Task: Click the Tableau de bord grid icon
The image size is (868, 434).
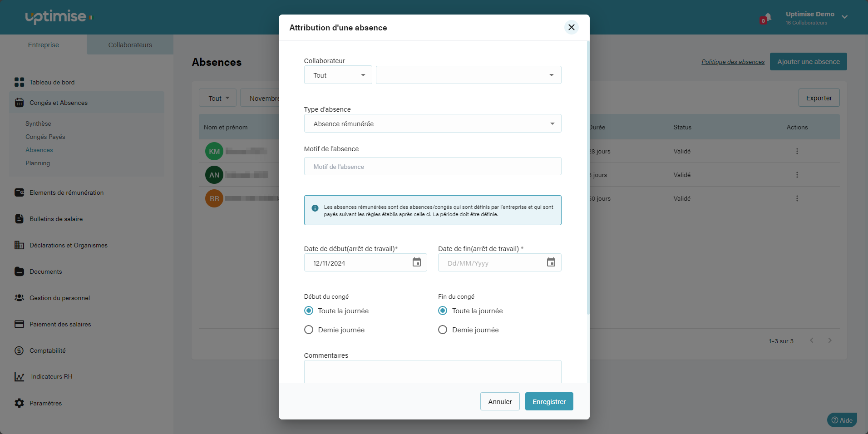Action: [19, 82]
